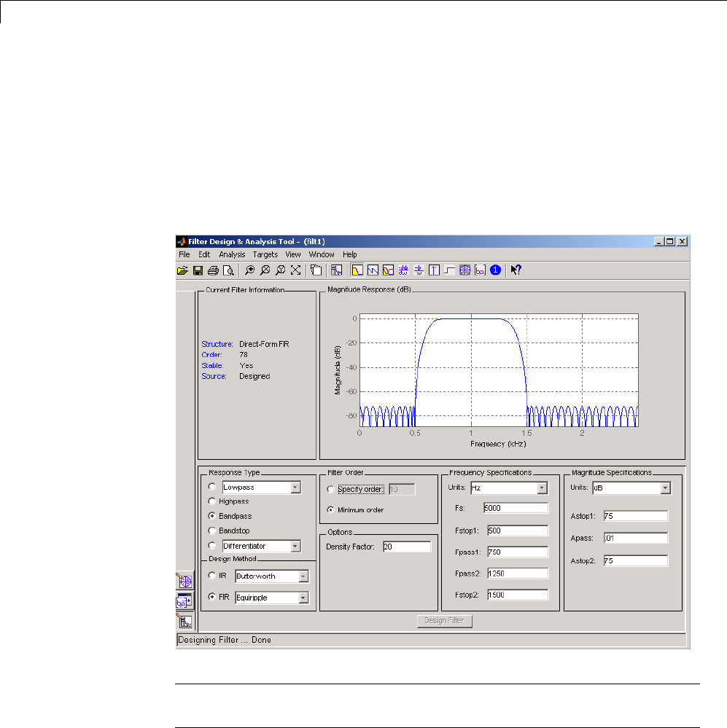Open the Help menu
Image resolution: width=727 pixels, height=728 pixels.
[x=350, y=254]
